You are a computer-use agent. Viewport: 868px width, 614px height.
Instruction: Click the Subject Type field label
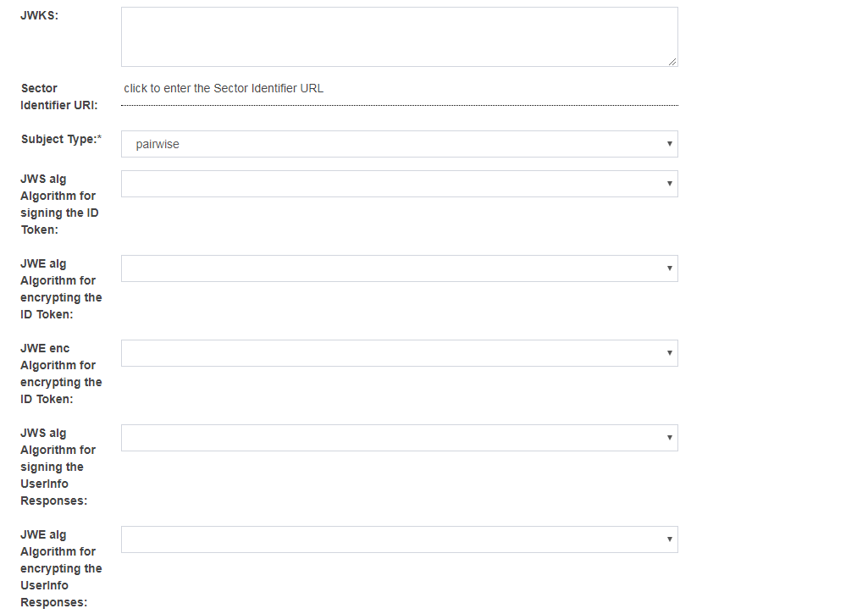pyautogui.click(x=61, y=139)
